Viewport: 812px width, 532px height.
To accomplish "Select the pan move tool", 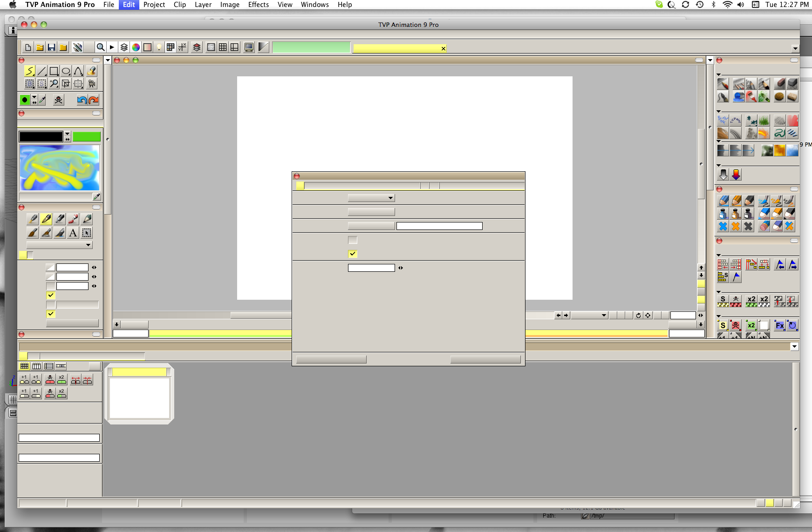I will point(78,83).
